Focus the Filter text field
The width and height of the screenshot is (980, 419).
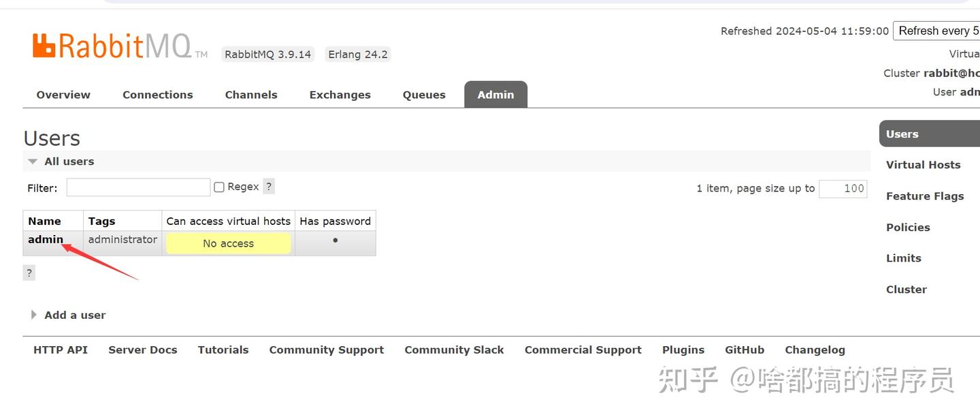(138, 187)
